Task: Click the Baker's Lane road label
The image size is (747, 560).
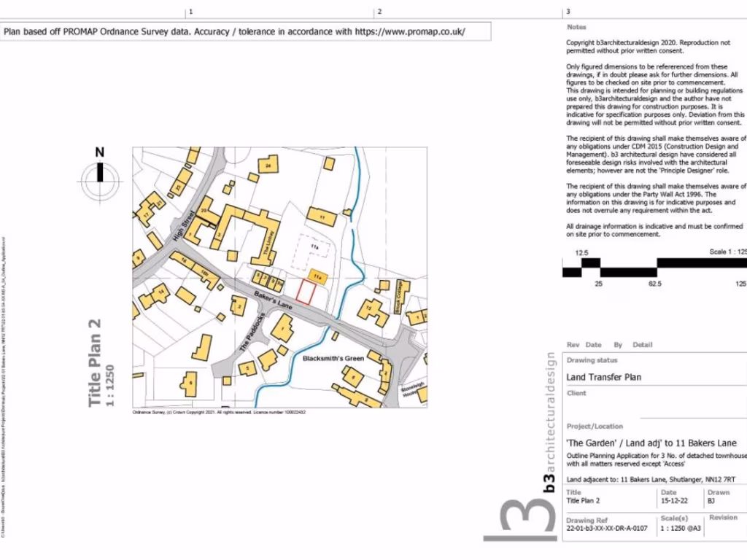Action: pos(274,301)
